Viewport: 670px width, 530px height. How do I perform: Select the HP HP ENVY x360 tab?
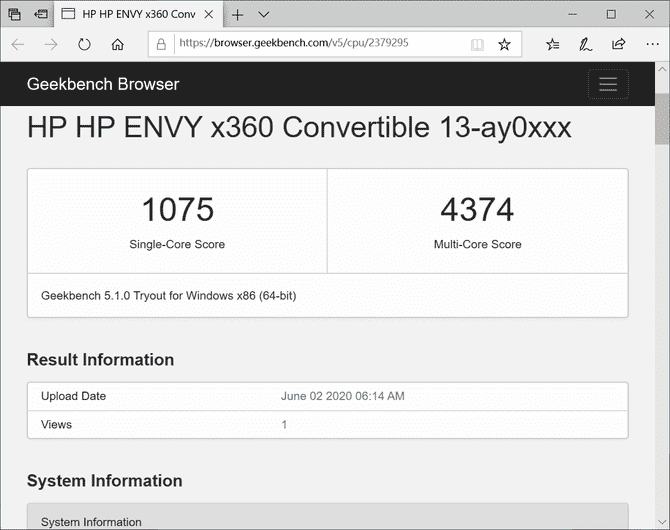point(138,14)
